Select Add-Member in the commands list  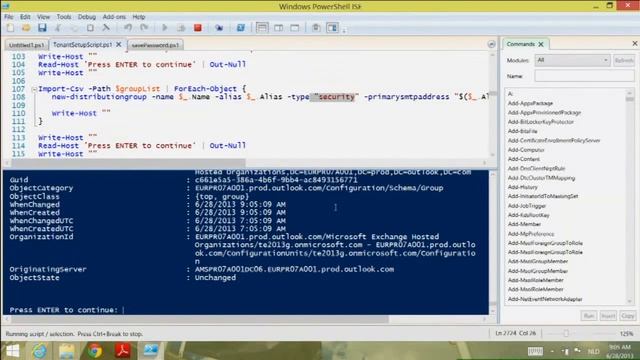tap(524, 224)
